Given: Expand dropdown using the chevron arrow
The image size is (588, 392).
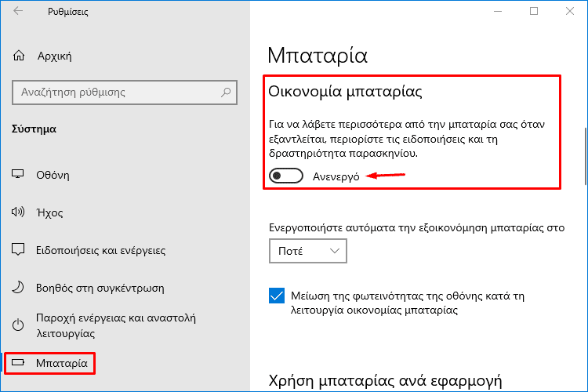Looking at the screenshot, I should click(x=335, y=251).
